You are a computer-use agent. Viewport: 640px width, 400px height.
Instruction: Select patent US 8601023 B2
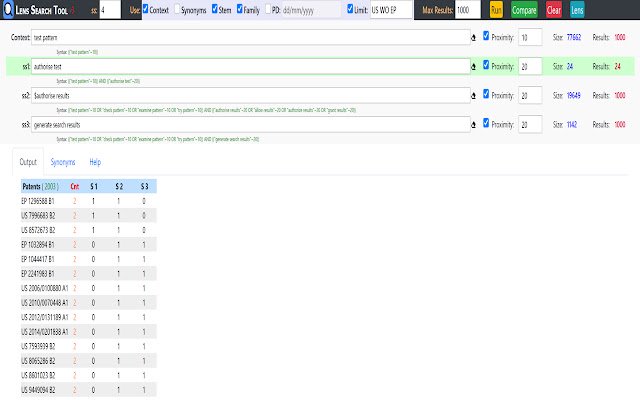pos(38,375)
